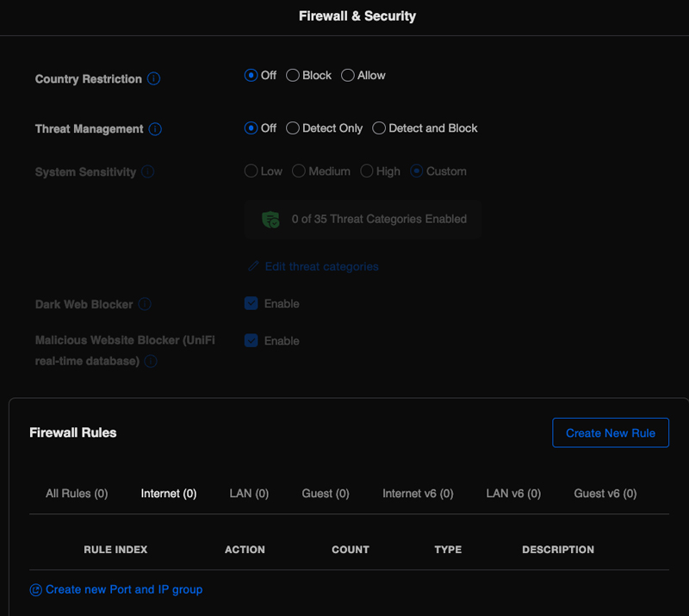Click the Firewall Rules section heading
The height and width of the screenshot is (616, 689).
click(73, 432)
